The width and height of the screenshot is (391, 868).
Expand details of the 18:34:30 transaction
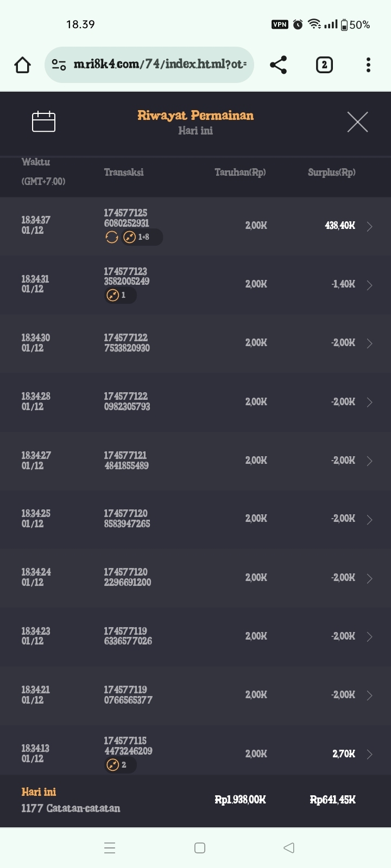tap(369, 343)
